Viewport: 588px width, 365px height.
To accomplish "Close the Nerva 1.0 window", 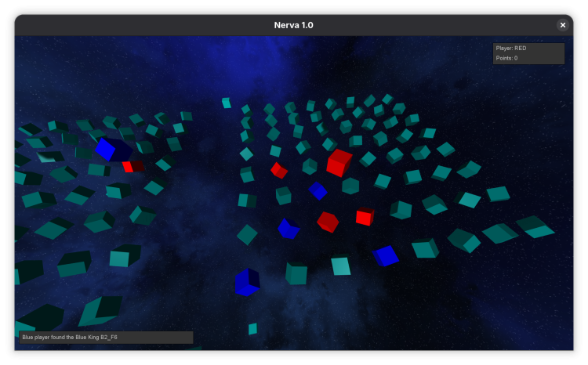I will (x=562, y=25).
